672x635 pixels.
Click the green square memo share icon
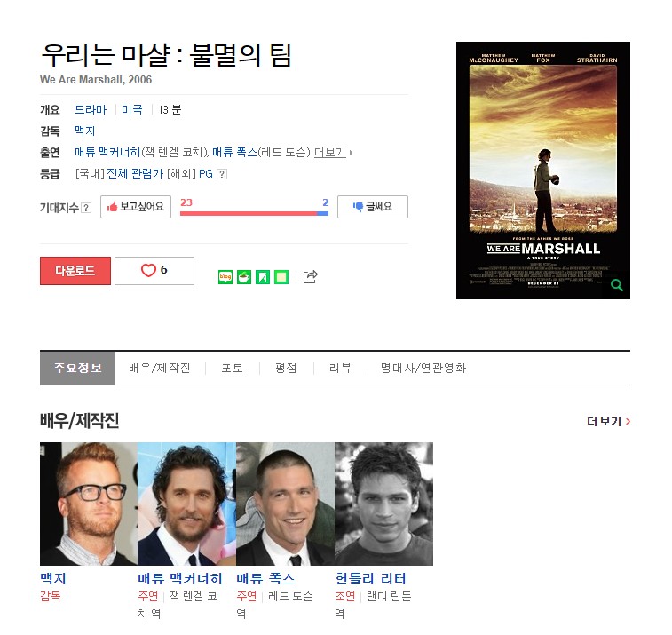281,277
